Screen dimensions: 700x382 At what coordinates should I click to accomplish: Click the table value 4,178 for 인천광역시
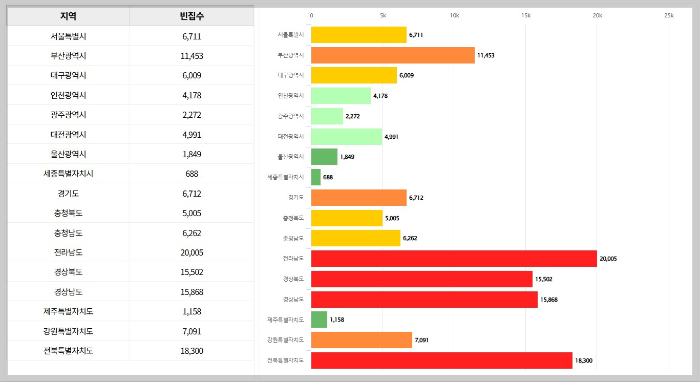coord(192,95)
